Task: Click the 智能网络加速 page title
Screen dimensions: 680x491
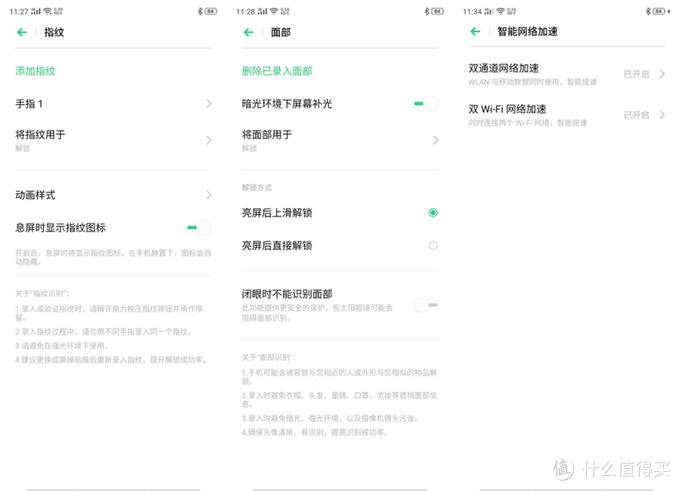Action: pos(527,31)
